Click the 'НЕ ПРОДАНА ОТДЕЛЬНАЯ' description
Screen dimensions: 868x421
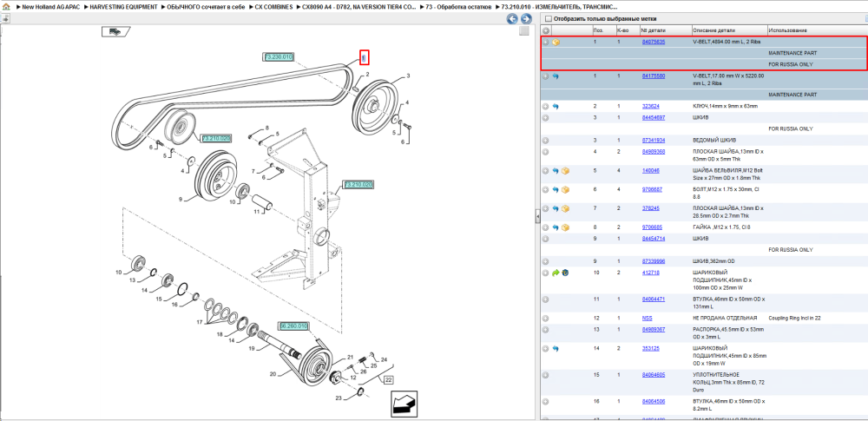click(725, 319)
